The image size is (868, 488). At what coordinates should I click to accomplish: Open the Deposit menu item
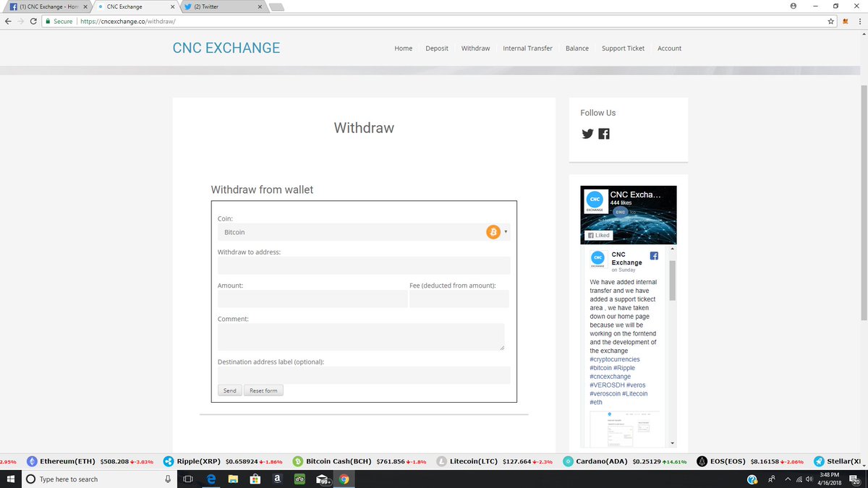pos(437,48)
